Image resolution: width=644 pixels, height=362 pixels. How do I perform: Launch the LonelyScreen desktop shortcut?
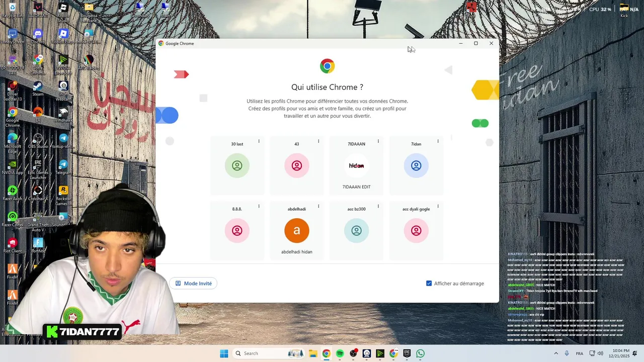pyautogui.click(x=12, y=36)
